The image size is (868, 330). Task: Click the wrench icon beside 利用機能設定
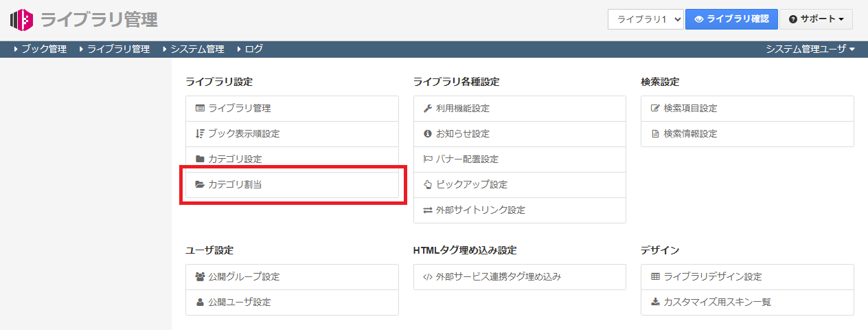[x=427, y=109]
